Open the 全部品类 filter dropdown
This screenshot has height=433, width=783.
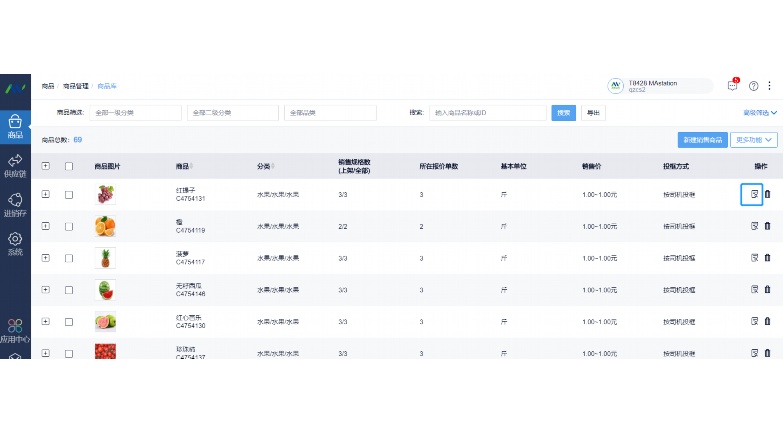pyautogui.click(x=330, y=113)
